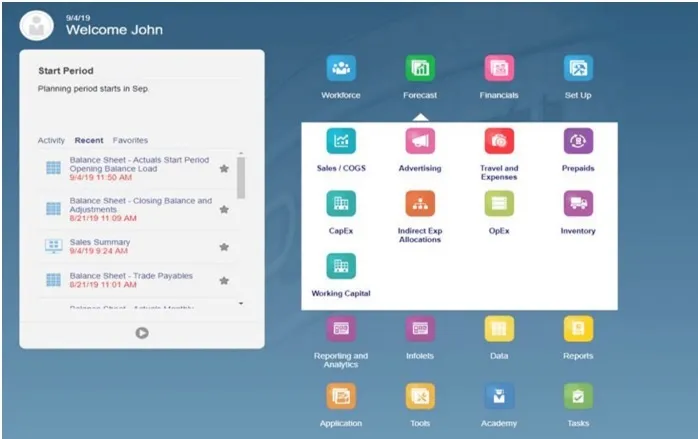This screenshot has width=698, height=439.
Task: Click the scroll down arrow in Recent list
Action: (x=241, y=302)
